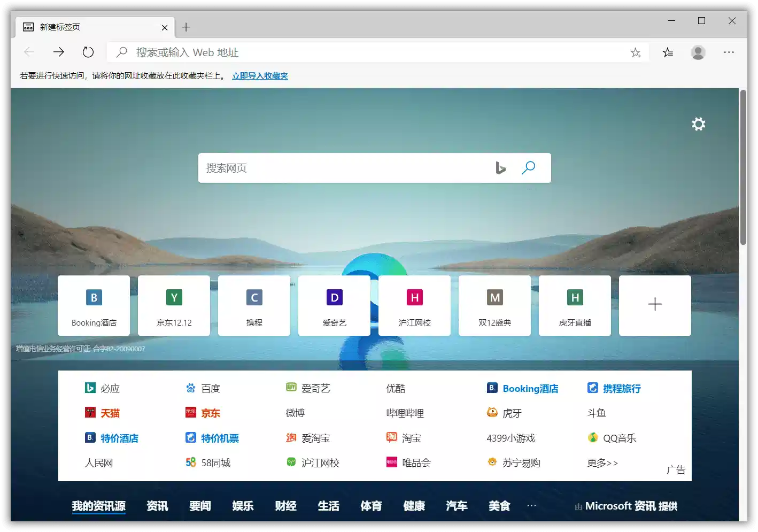Open a new browser tab

tap(186, 27)
